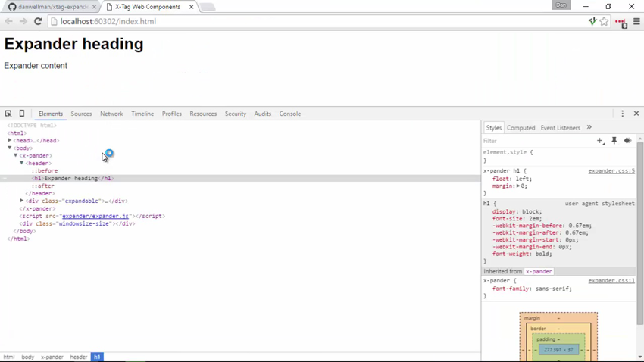Click the new style rule plus icon
This screenshot has height=362, width=644.
click(x=601, y=141)
